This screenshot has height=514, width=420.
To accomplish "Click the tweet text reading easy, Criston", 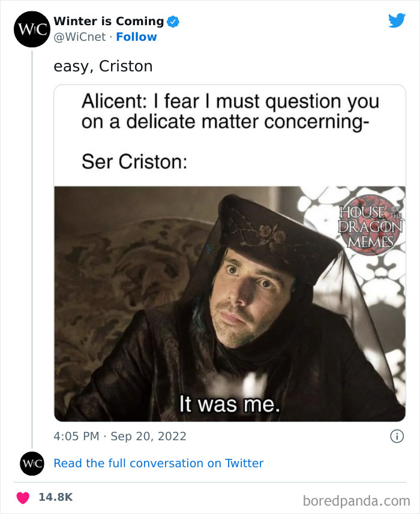I will coord(103,66).
